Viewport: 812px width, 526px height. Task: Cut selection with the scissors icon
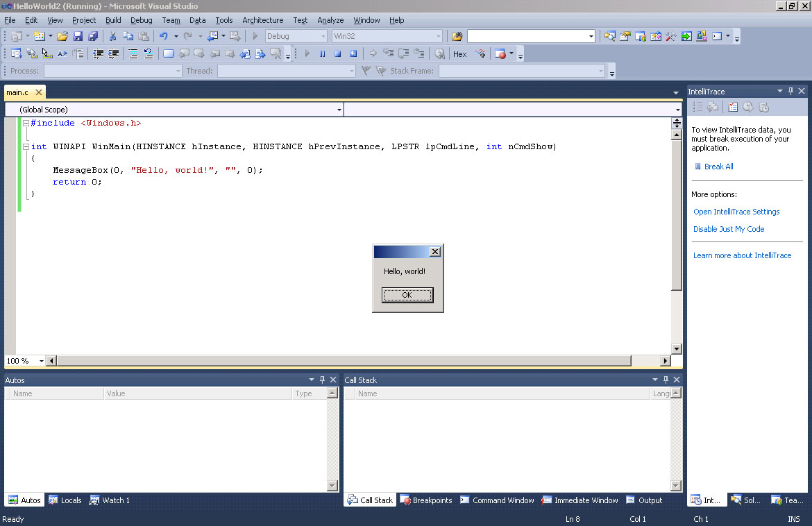click(112, 36)
